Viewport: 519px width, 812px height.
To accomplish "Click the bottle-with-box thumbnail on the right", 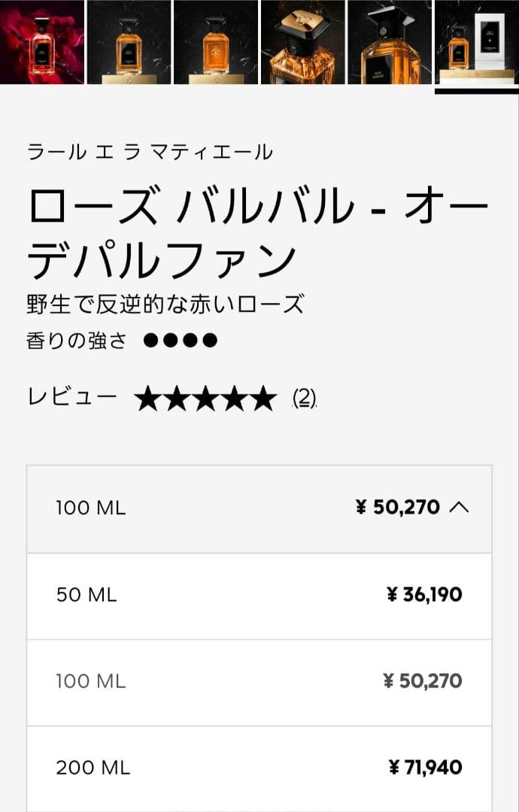I will pyautogui.click(x=475, y=43).
